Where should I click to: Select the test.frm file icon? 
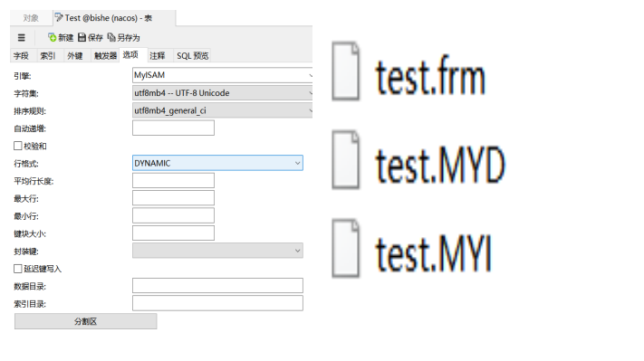[345, 71]
